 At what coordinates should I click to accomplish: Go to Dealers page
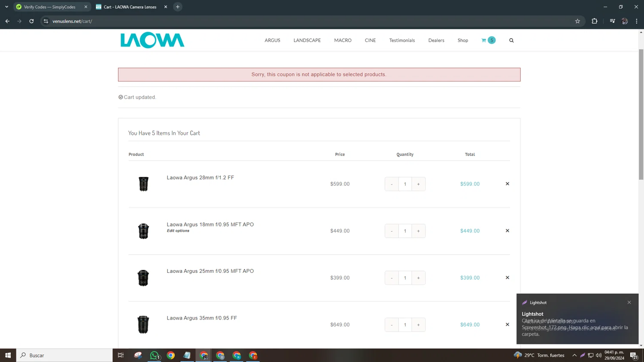point(436,40)
